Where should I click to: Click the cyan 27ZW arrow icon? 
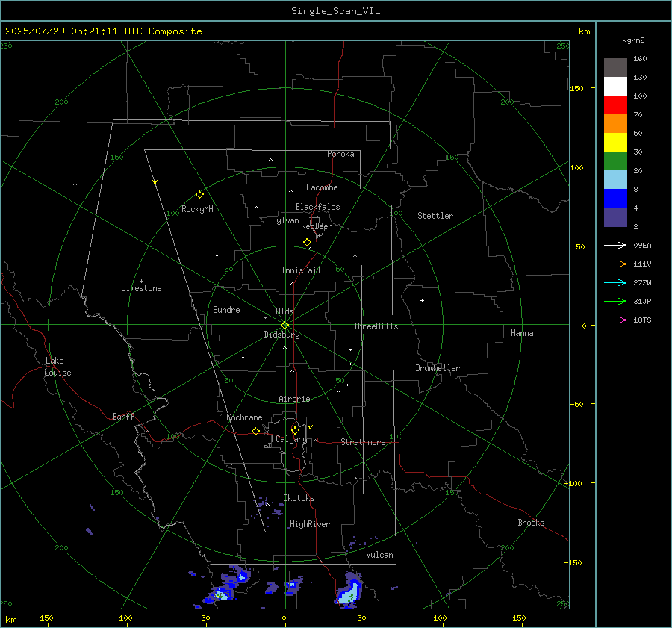pyautogui.click(x=615, y=282)
